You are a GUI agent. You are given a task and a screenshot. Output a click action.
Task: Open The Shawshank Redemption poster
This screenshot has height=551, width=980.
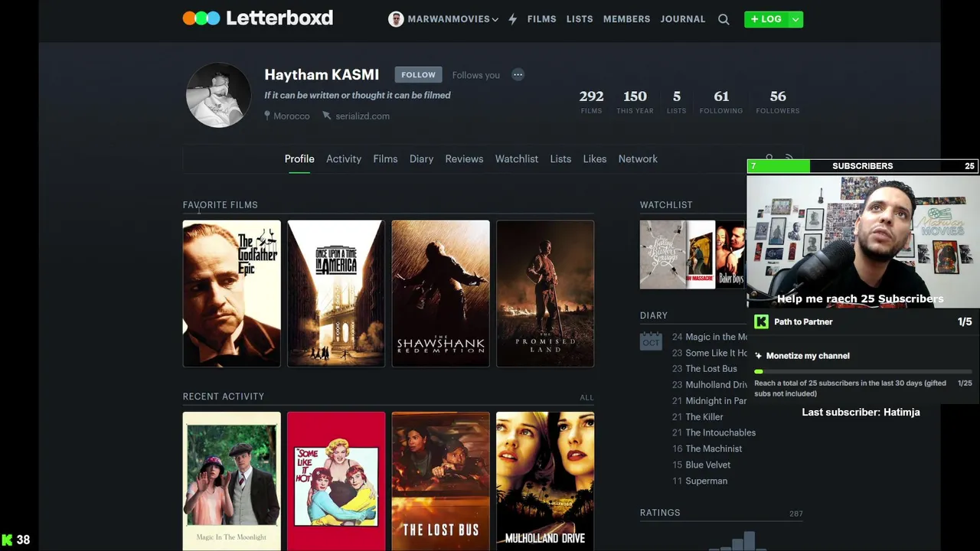click(441, 294)
